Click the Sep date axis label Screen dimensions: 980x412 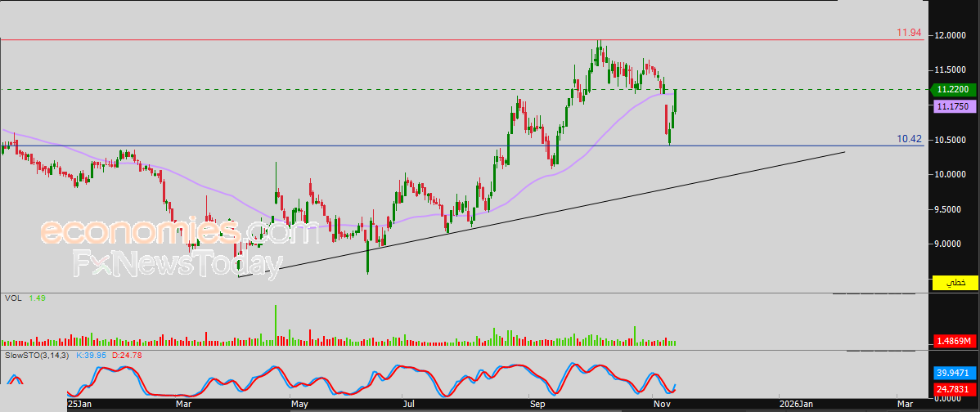538,405
